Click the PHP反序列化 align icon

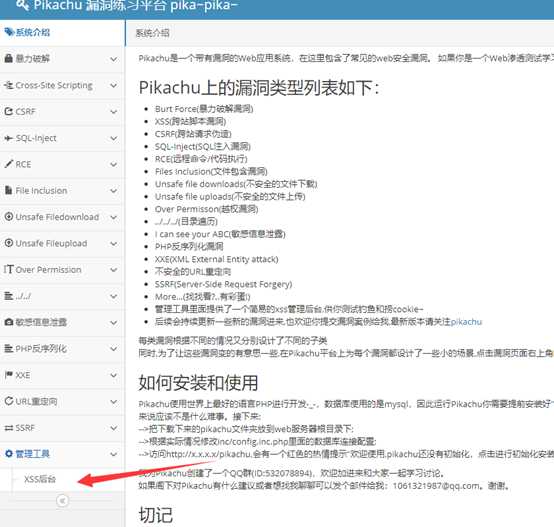pos(8,348)
